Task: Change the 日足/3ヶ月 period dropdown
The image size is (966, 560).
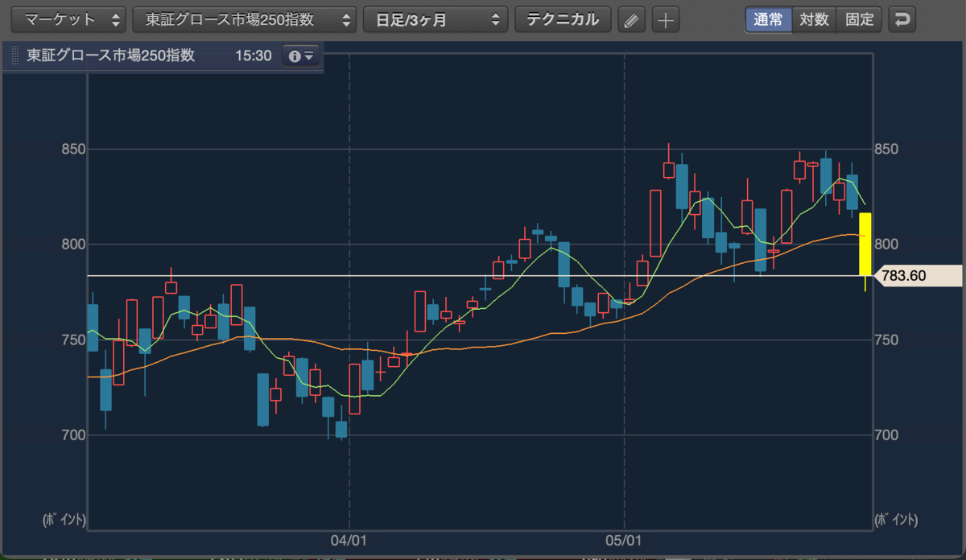Action: tap(436, 19)
